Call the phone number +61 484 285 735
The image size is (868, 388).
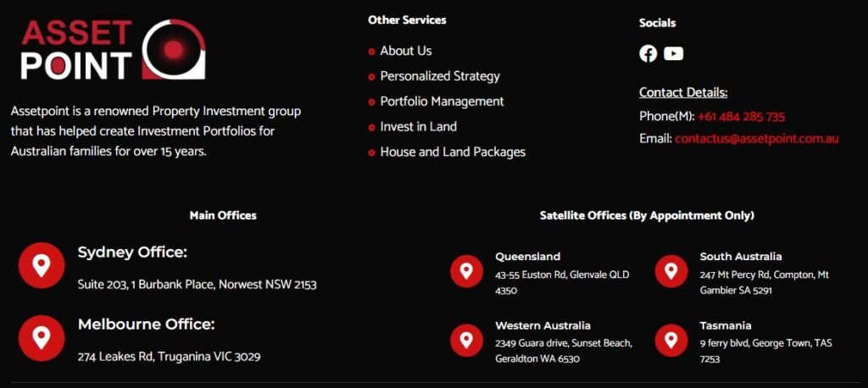[x=741, y=117]
